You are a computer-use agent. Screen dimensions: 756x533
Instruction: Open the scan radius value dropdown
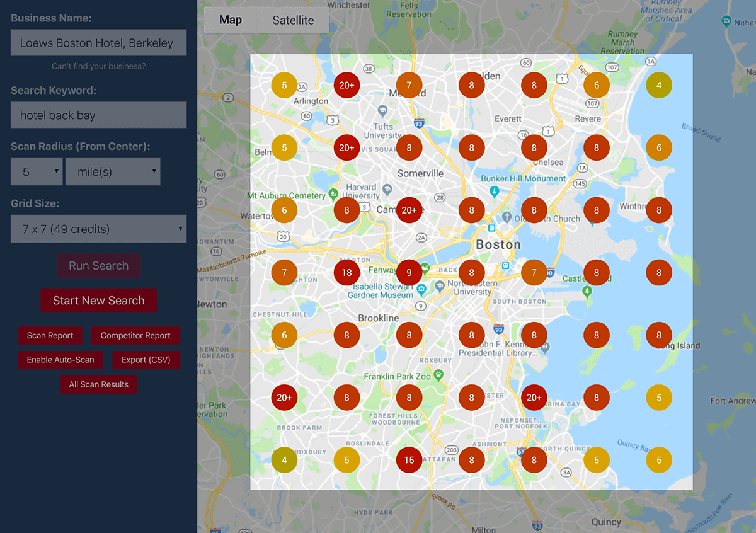click(x=36, y=171)
